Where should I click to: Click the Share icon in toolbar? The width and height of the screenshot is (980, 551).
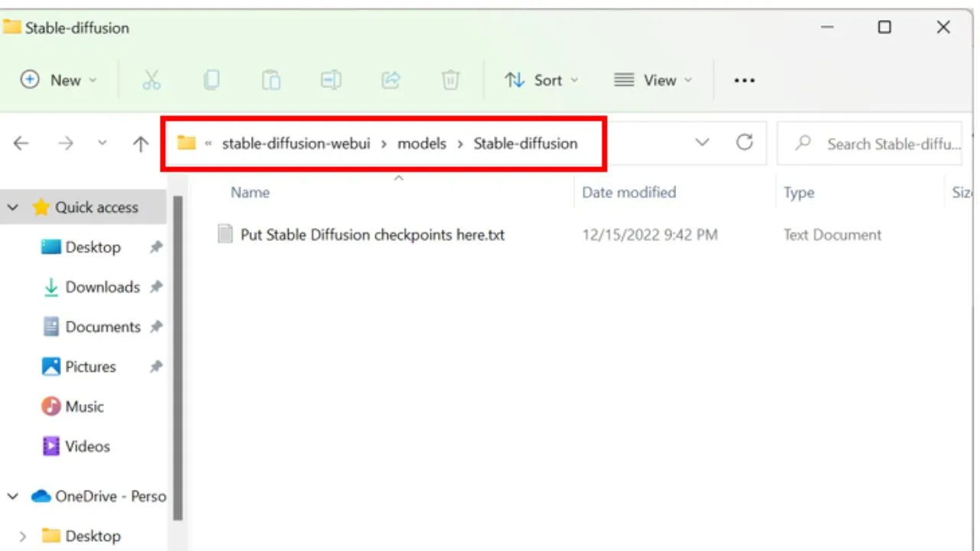pos(390,80)
